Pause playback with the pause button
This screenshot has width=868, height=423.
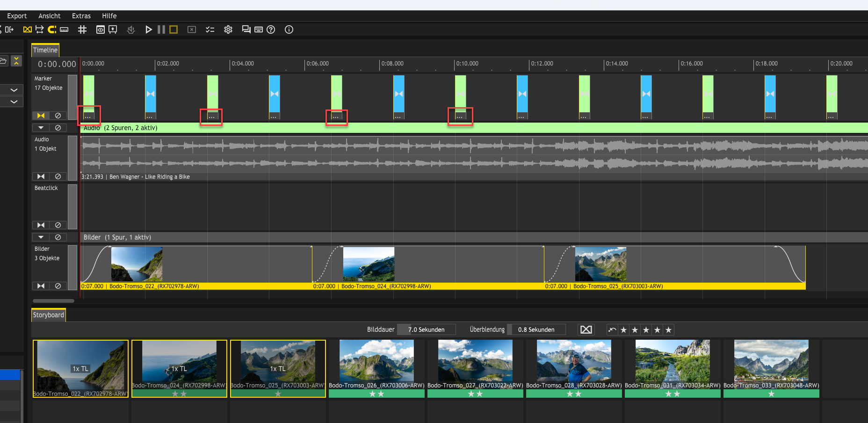pos(161,29)
